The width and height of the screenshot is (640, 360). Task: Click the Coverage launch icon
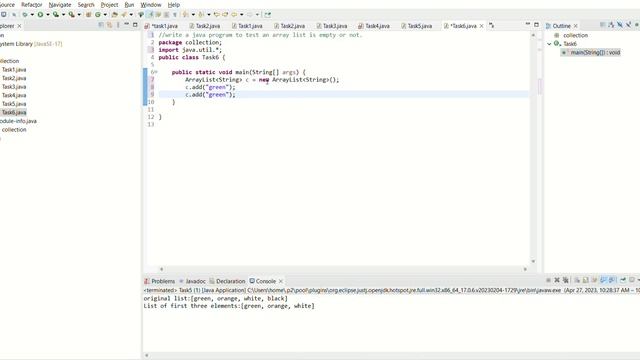click(x=56, y=14)
